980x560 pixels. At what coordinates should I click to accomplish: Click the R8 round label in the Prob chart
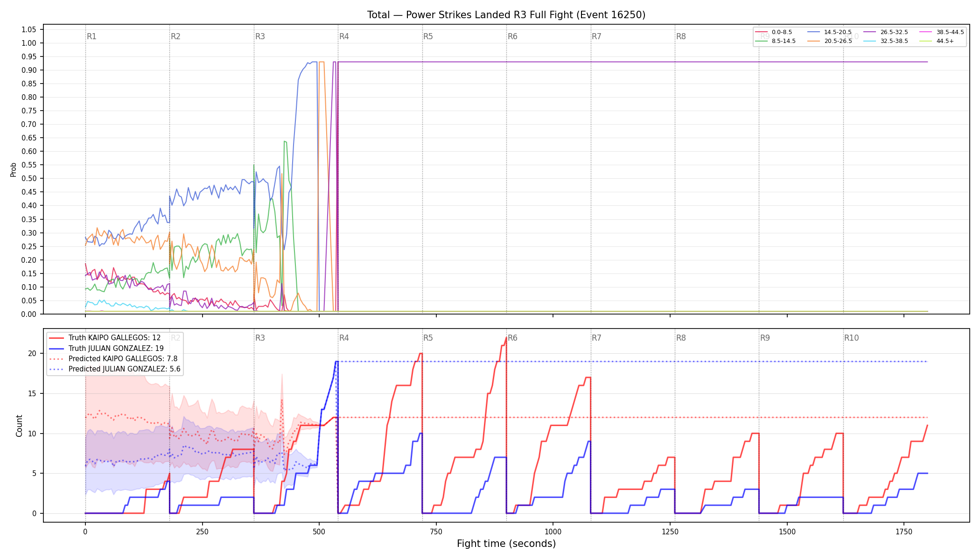point(681,36)
